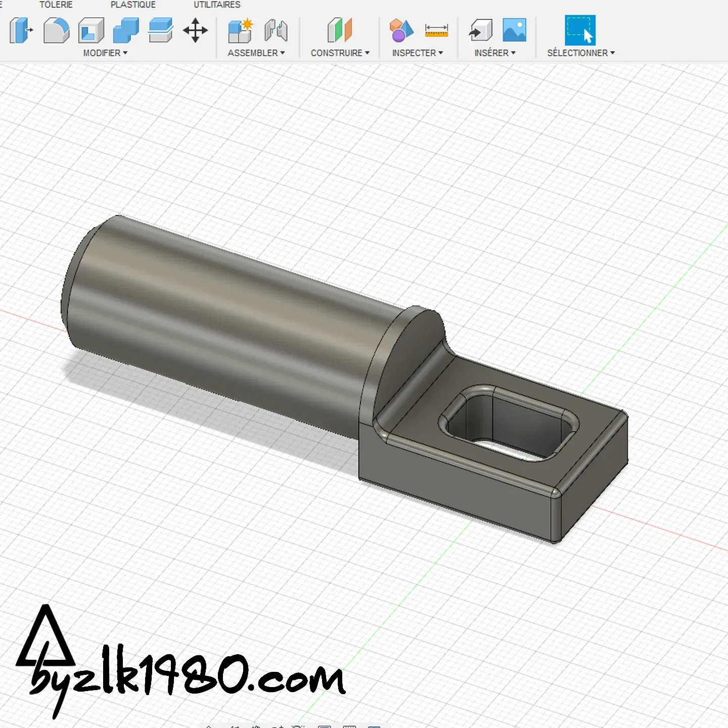728x728 pixels.
Task: Choose the Shell tool icon
Action: click(x=92, y=30)
